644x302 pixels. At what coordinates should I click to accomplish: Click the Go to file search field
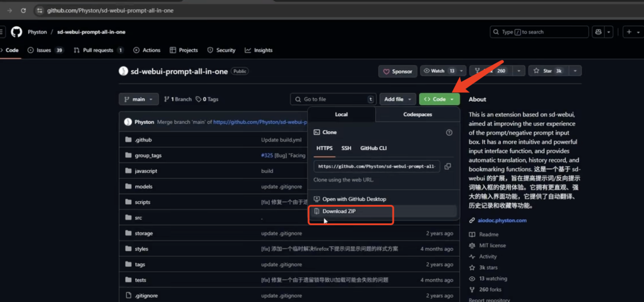click(x=333, y=99)
